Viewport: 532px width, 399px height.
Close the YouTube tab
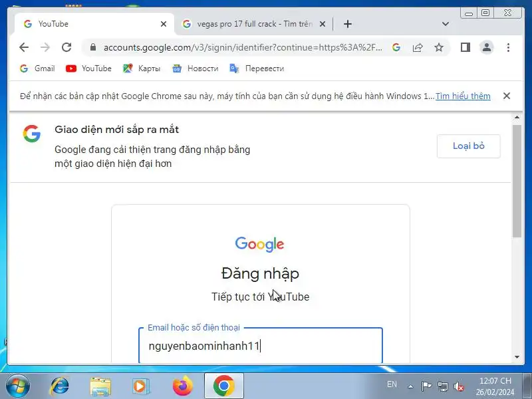point(164,24)
